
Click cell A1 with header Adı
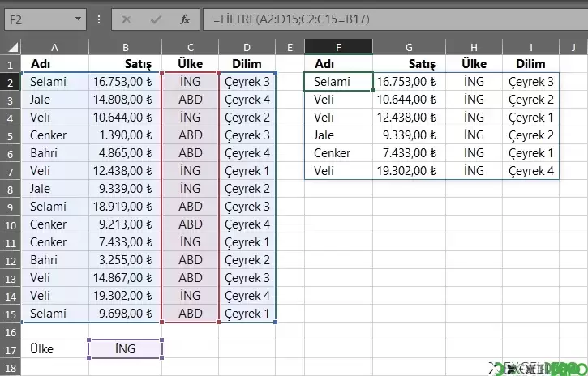click(55, 64)
